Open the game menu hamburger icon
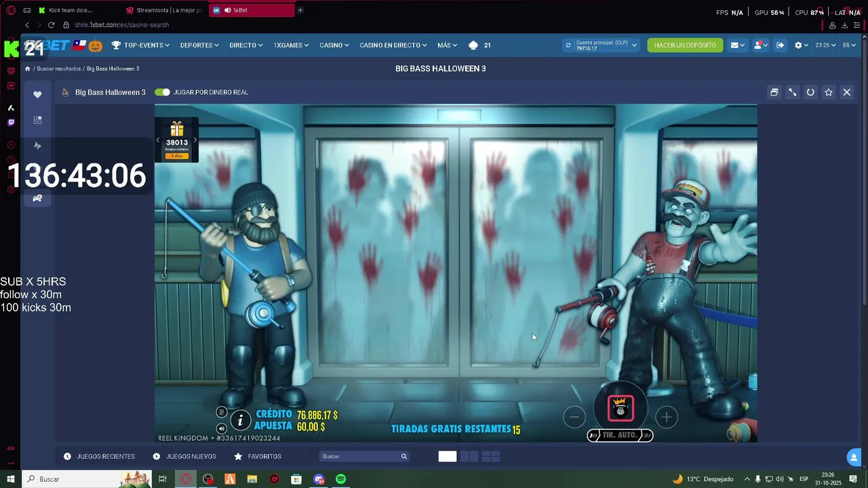Image resolution: width=868 pixels, height=488 pixels. 221,412
